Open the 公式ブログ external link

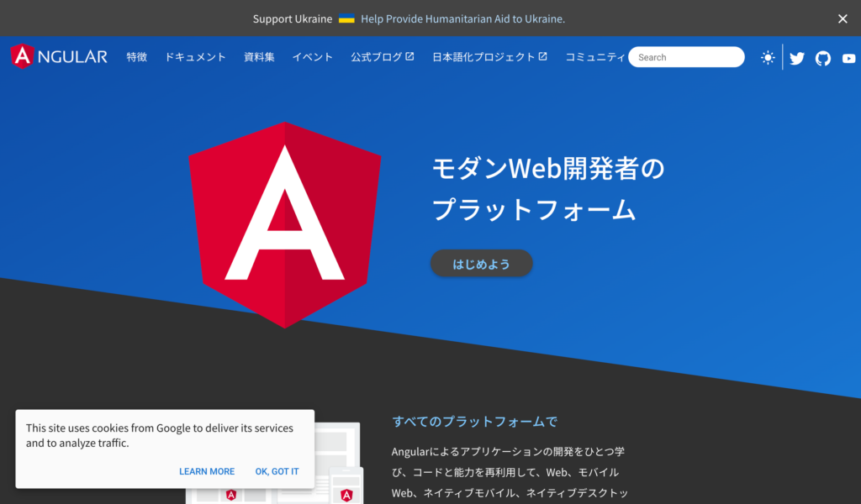tap(382, 57)
